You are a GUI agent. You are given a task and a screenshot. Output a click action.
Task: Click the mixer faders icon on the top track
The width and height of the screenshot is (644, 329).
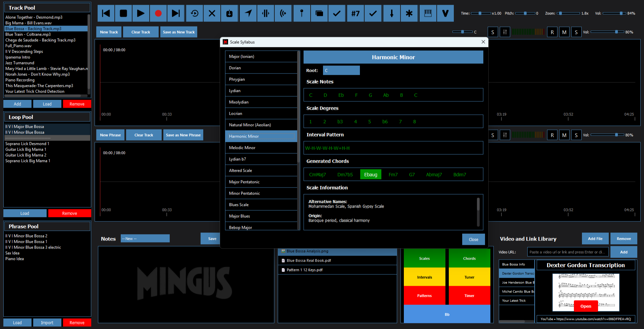[x=505, y=32]
